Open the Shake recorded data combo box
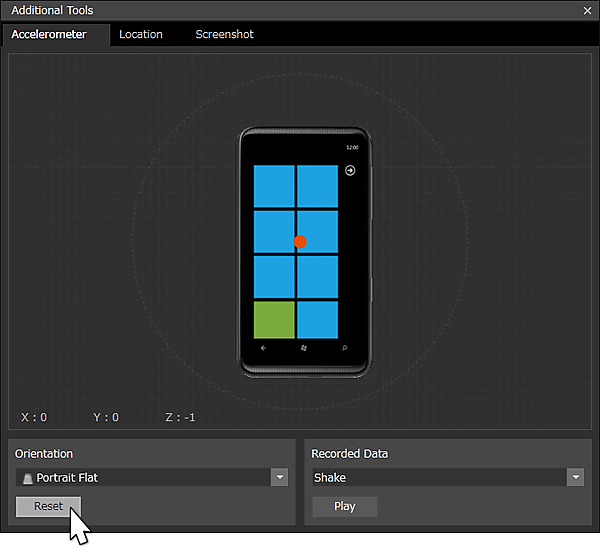Screen dimensions: 600x550 (438, 478)
